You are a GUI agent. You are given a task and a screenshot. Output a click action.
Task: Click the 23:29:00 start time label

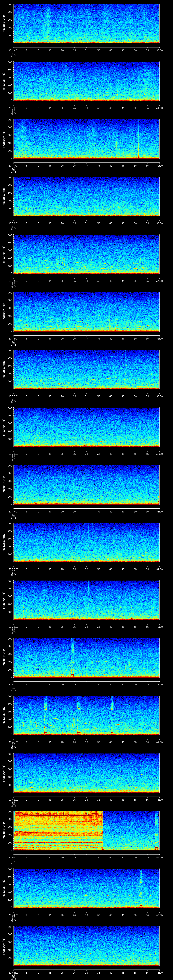tap(13, 50)
